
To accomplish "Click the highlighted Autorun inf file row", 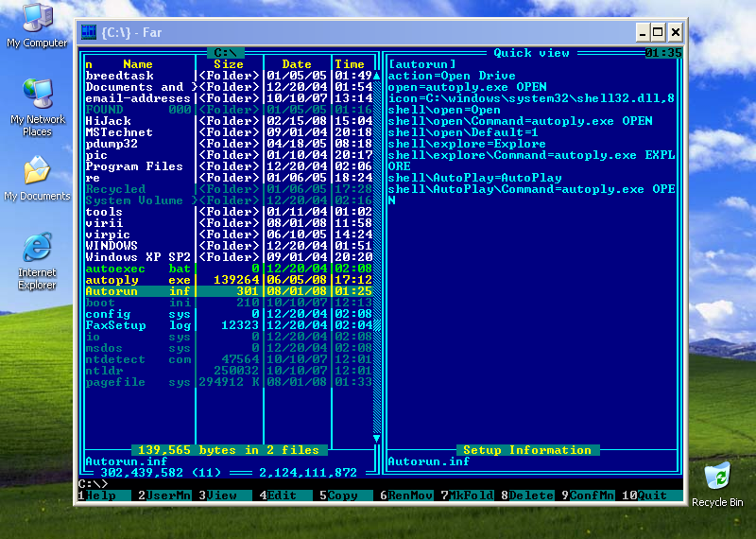I will coord(229,291).
